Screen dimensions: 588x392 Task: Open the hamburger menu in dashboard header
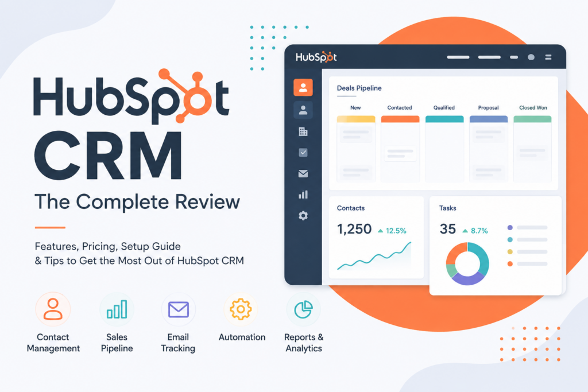pos(548,57)
